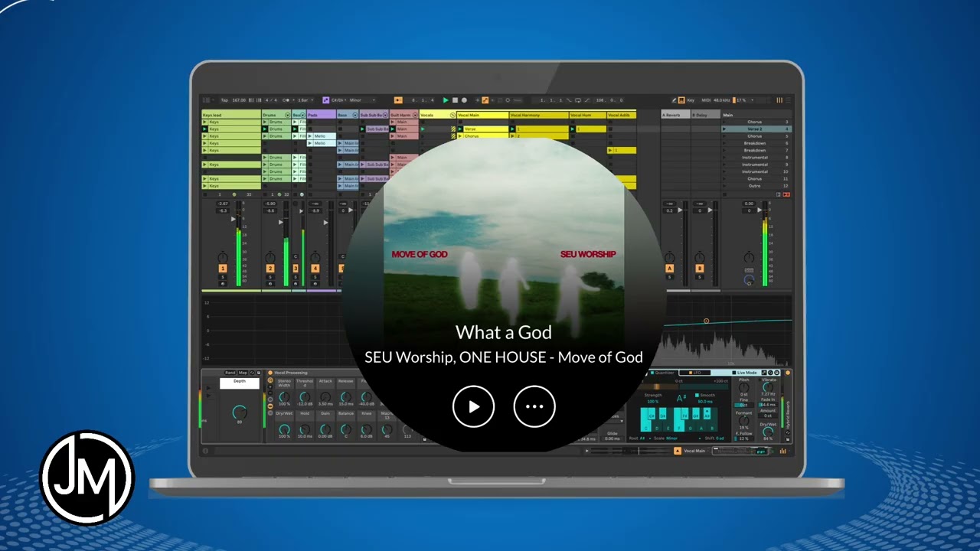Screen dimensions: 980x551
Task: Click Stop All Clips button in Main
Action: pyautogui.click(x=725, y=194)
